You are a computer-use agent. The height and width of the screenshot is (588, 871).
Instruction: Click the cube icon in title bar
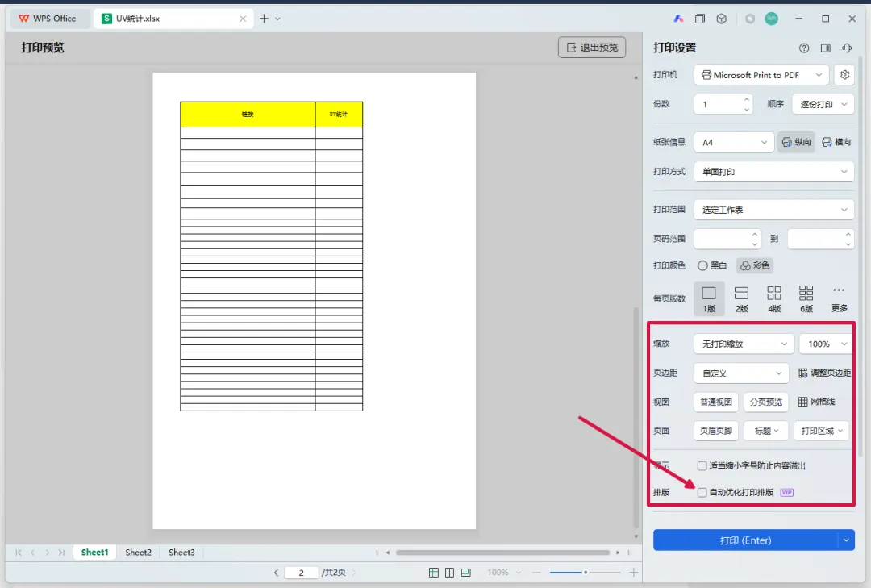(722, 19)
